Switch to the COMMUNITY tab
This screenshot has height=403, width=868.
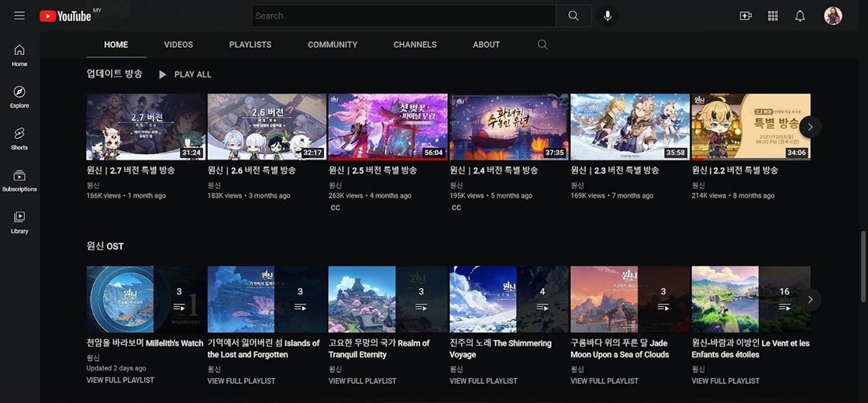pyautogui.click(x=332, y=45)
